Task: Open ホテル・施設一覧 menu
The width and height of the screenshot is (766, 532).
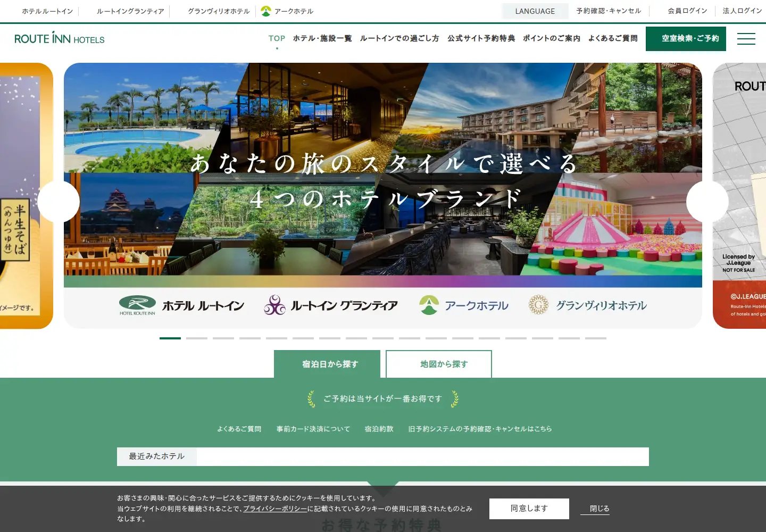Action: point(322,38)
